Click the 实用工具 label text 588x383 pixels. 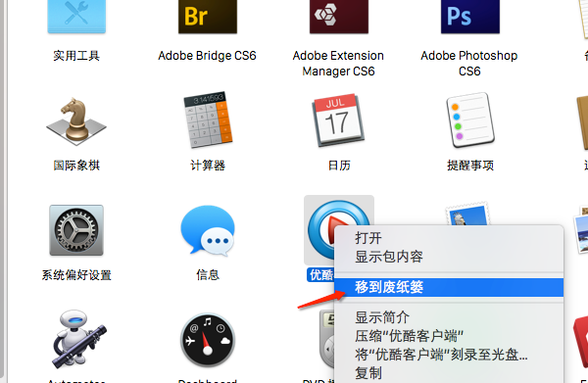(x=76, y=56)
